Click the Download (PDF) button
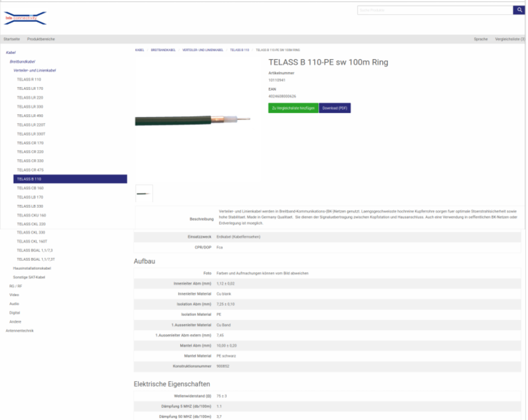This screenshot has height=420, width=528. (335, 108)
